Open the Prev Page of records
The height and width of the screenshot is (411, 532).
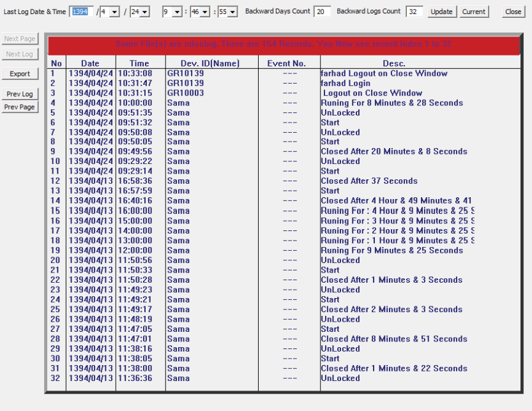coord(20,107)
